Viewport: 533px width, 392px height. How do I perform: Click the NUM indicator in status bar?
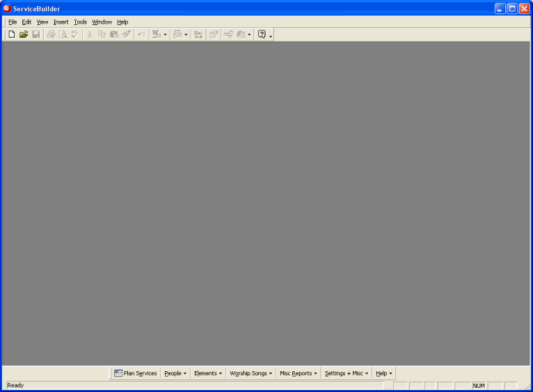[x=479, y=386]
